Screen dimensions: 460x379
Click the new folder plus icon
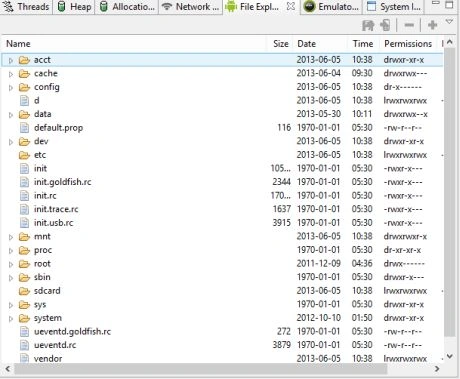click(432, 25)
